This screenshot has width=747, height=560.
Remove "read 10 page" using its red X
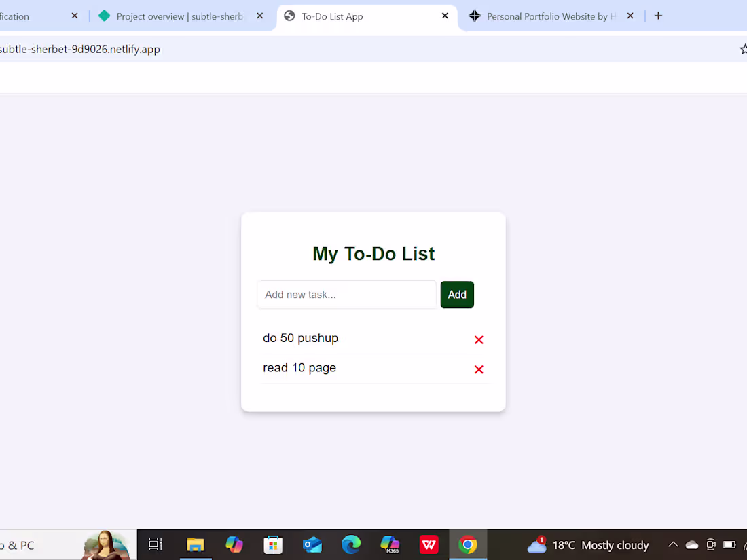click(479, 369)
